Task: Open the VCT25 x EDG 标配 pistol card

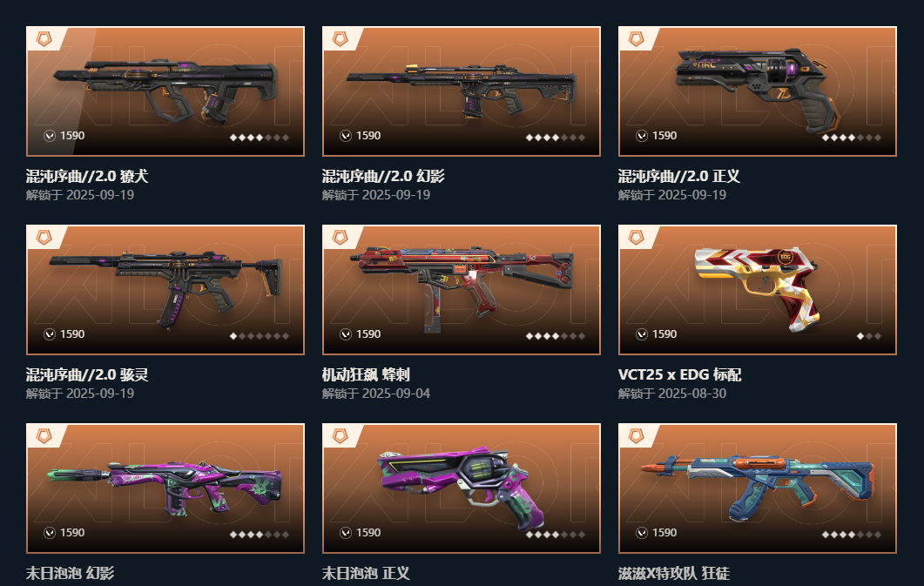Action: 758,290
